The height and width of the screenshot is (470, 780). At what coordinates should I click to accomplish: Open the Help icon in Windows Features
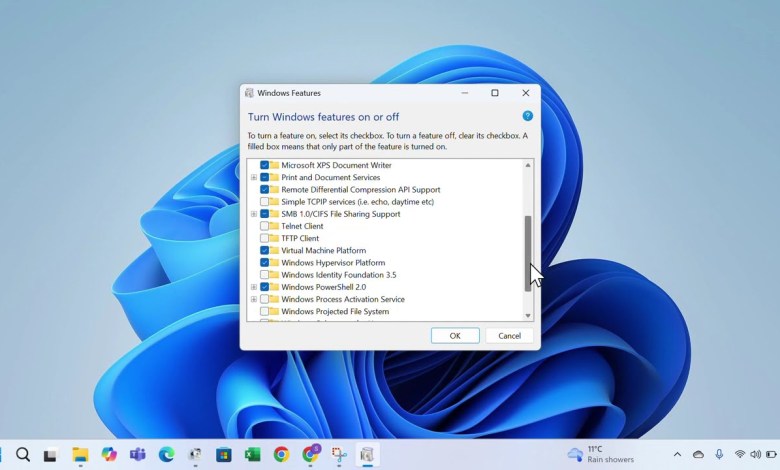[x=527, y=116]
